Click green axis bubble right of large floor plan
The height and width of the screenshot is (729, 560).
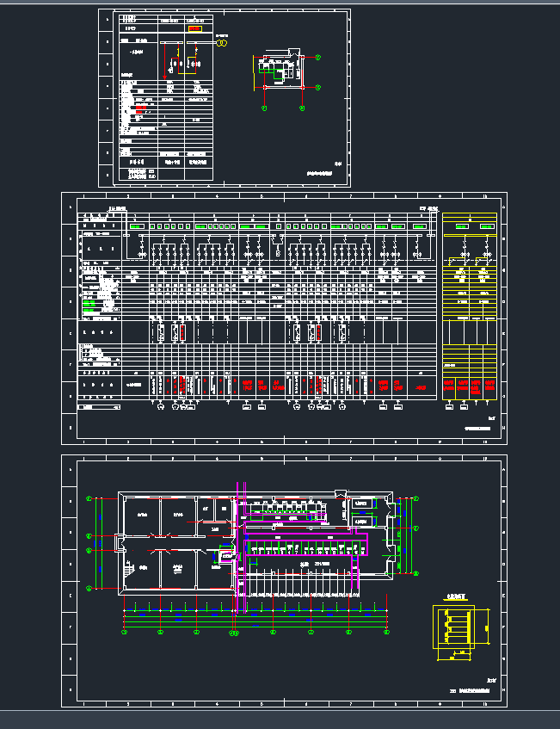coord(416,499)
